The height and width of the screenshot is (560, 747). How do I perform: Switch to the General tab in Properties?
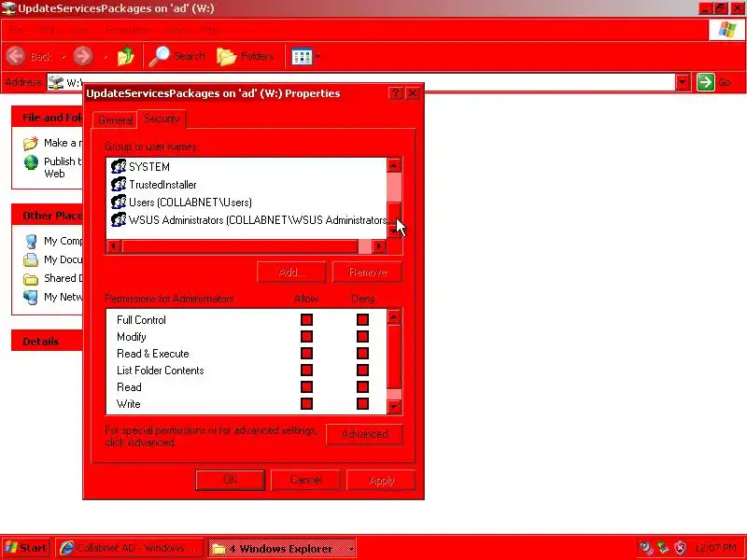115,120
